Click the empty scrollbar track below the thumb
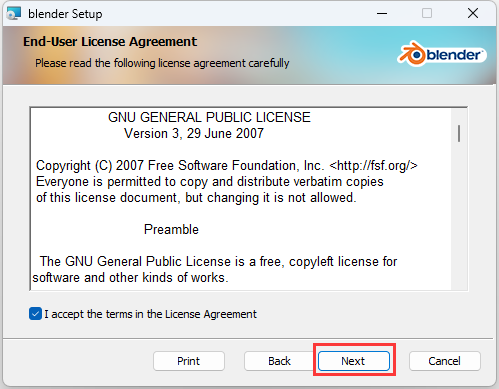 pyautogui.click(x=459, y=217)
